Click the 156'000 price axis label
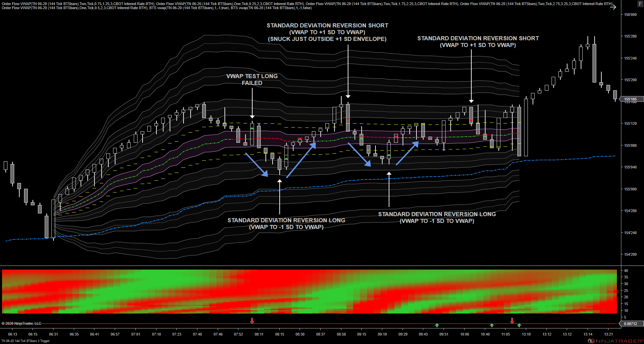The width and height of the screenshot is (644, 344). [x=630, y=15]
